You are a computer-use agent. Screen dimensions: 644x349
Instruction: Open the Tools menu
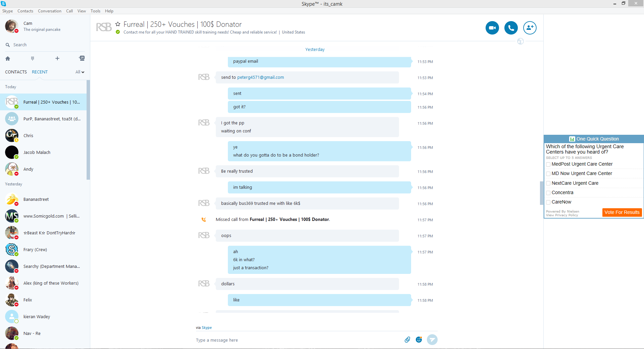(x=95, y=11)
